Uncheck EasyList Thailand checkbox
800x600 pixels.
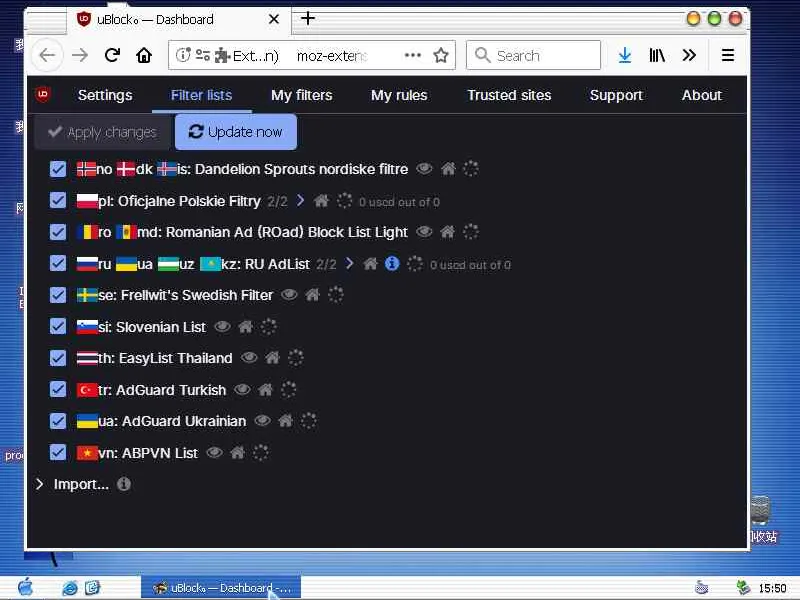click(58, 358)
